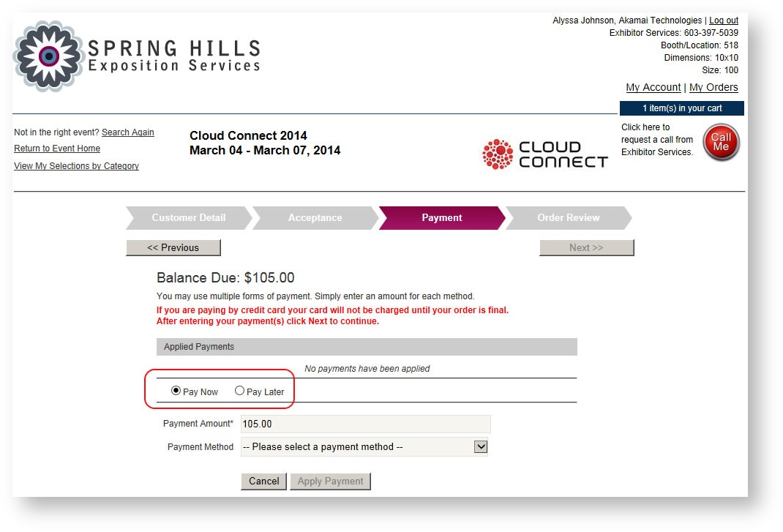Select the Pay Later option
The height and width of the screenshot is (532, 783).
click(x=240, y=391)
